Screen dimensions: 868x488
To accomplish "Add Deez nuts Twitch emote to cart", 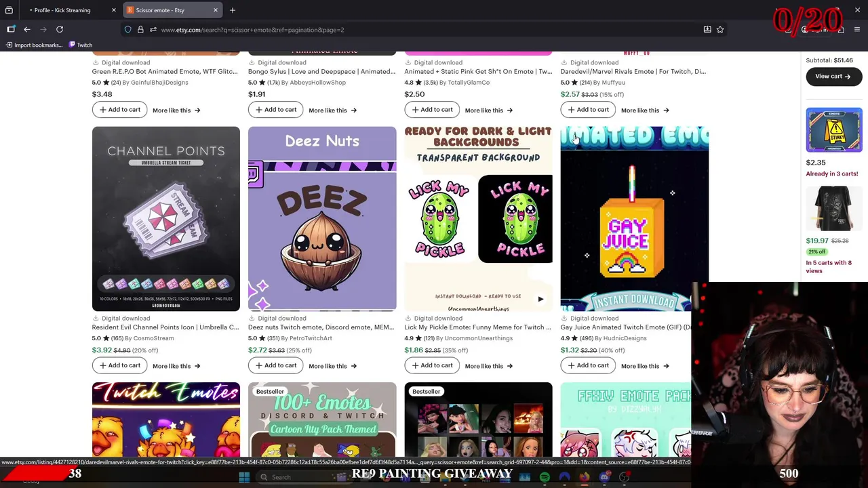I will pos(275,365).
